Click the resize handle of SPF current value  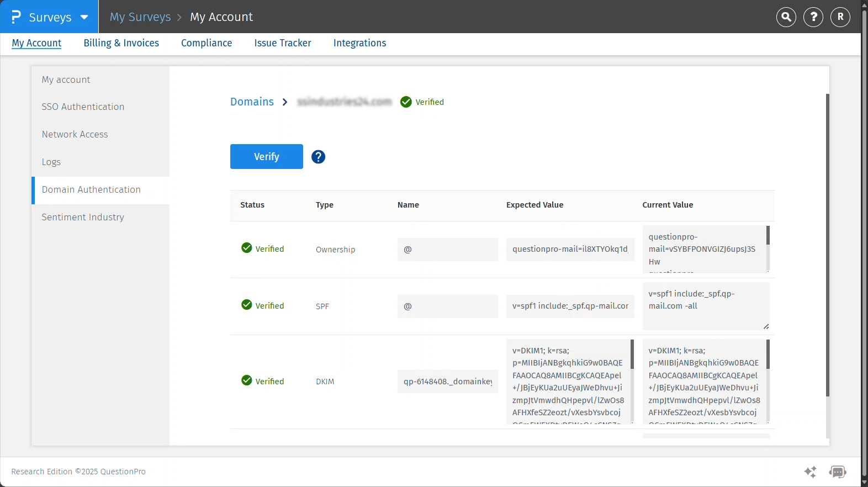coord(766,326)
